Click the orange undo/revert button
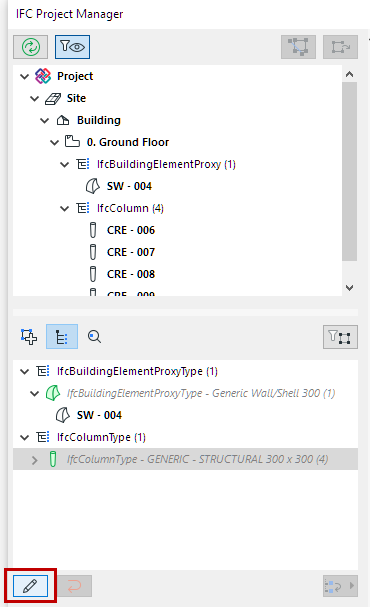370x607 pixels. 74,586
